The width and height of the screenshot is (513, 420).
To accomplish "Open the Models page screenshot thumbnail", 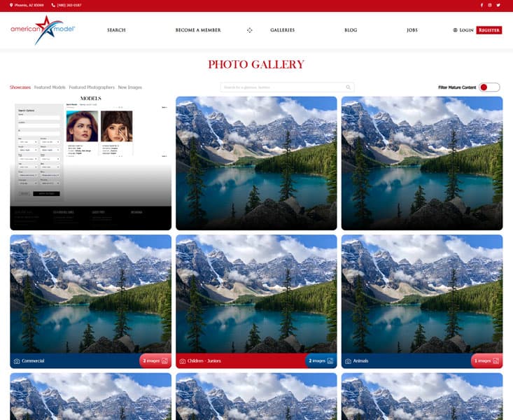I will click(90, 163).
